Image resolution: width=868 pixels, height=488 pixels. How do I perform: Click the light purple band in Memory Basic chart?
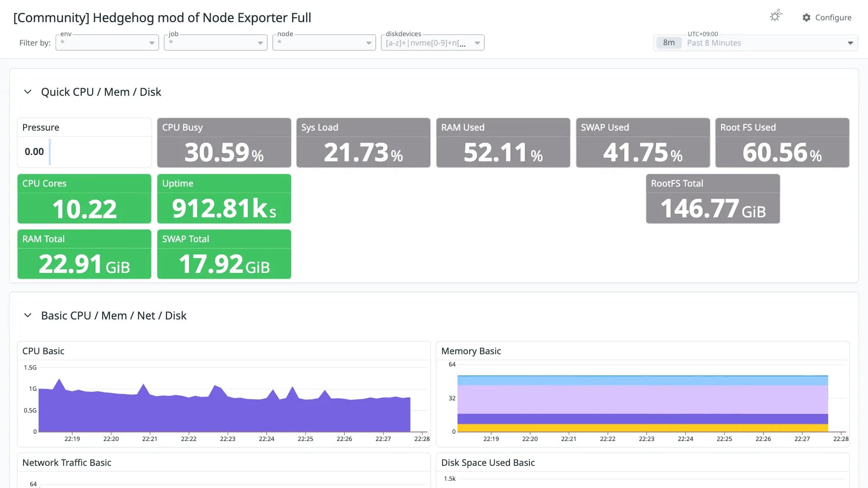click(642, 399)
